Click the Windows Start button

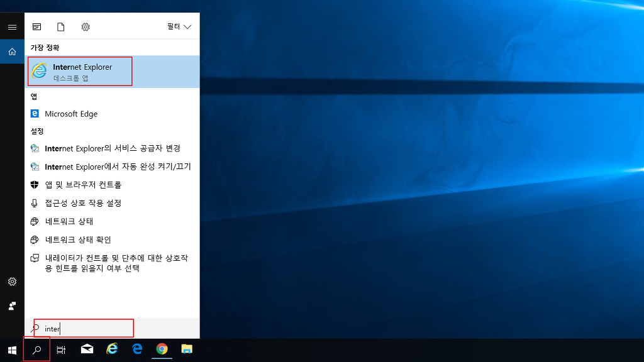click(x=13, y=350)
